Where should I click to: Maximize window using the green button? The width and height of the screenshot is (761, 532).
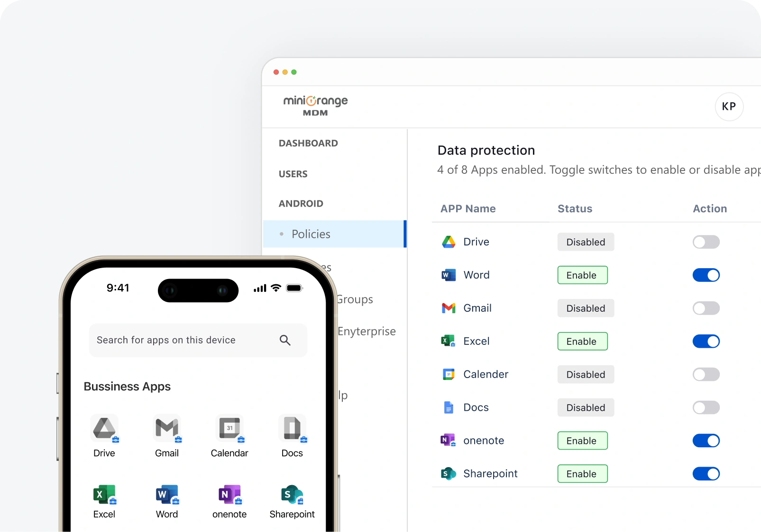[x=294, y=72]
